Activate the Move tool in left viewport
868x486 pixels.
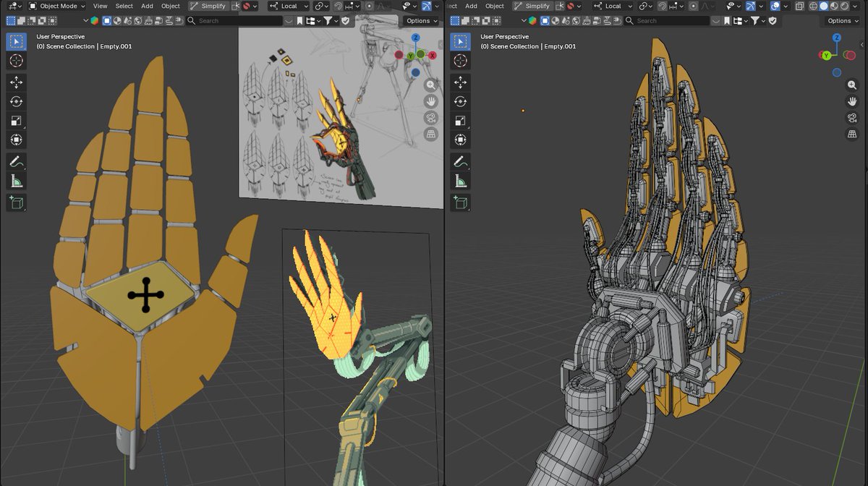[16, 82]
